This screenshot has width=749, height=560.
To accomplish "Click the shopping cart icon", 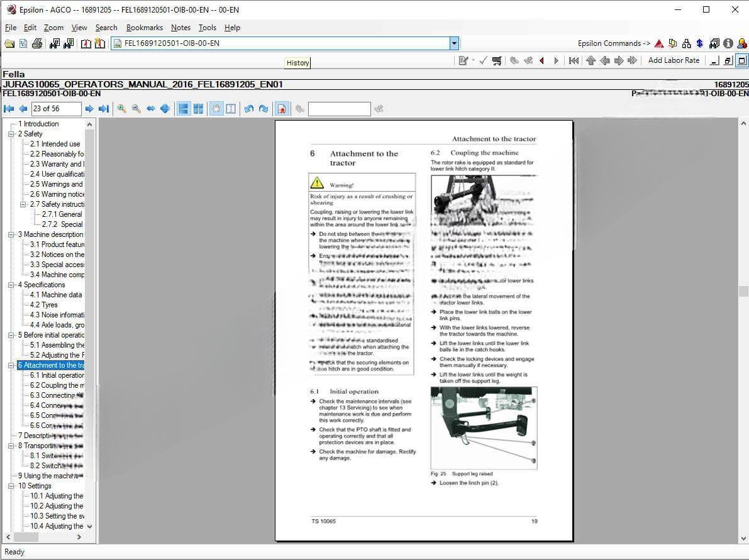I will (497, 60).
